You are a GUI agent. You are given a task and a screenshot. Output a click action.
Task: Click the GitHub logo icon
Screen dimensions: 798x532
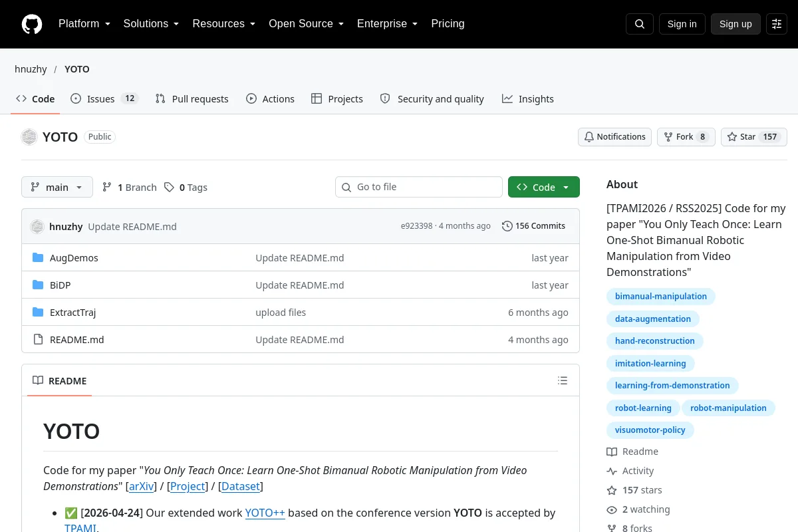point(32,24)
